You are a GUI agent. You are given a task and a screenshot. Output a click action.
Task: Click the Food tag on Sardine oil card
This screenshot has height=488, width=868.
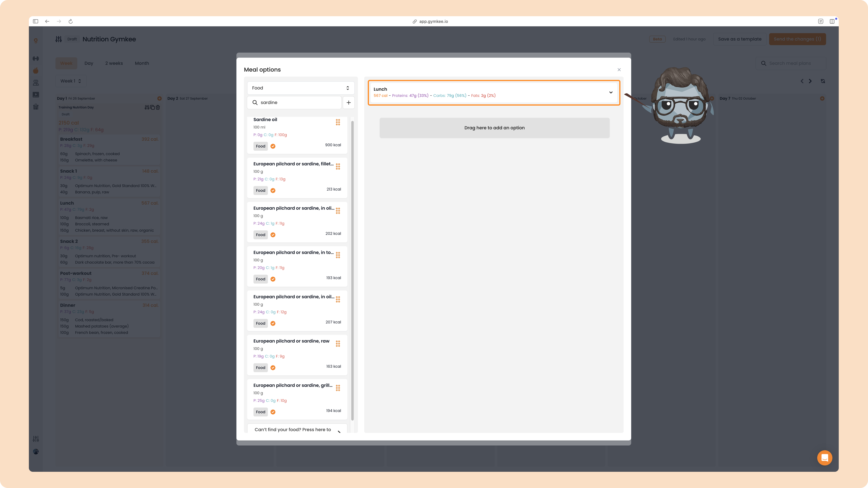click(x=260, y=146)
